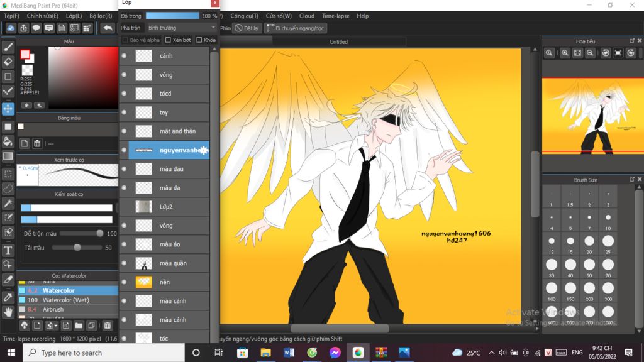Click the Windows Start button
The image size is (644, 362).
(x=11, y=353)
